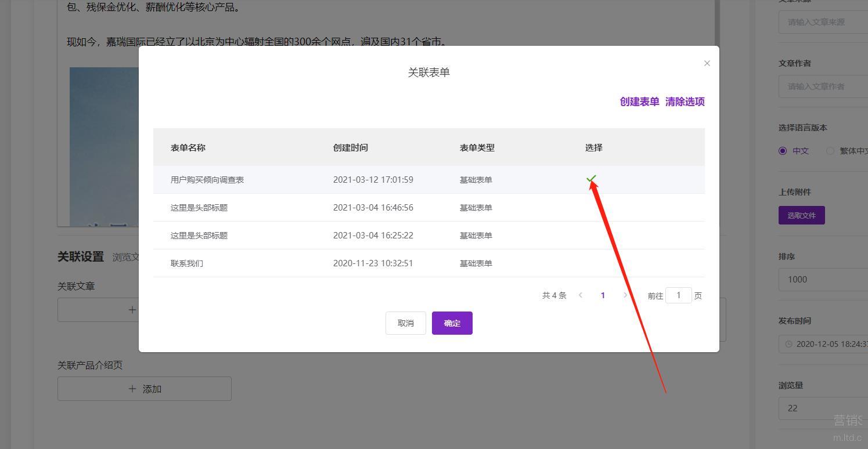Click the page number input in pagination
Screen dimensions: 868x449
678,295
